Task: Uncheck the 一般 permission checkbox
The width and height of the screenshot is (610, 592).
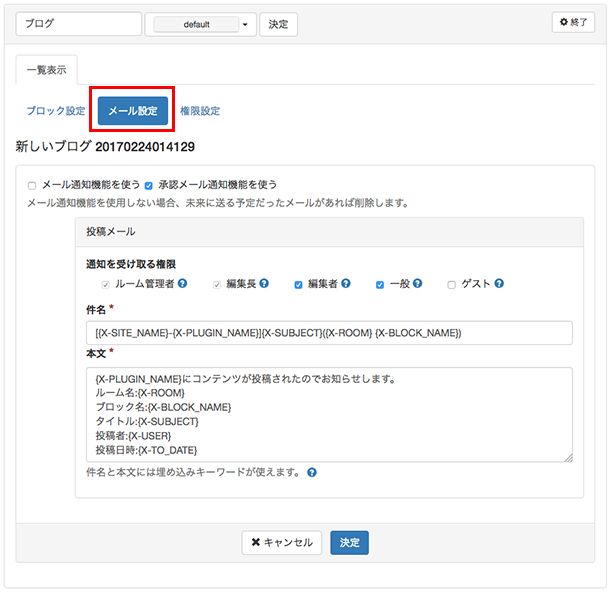Action: tap(380, 285)
